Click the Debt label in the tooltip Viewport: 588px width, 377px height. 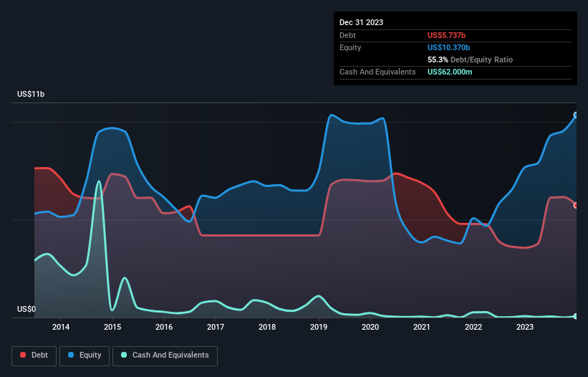pyautogui.click(x=347, y=35)
